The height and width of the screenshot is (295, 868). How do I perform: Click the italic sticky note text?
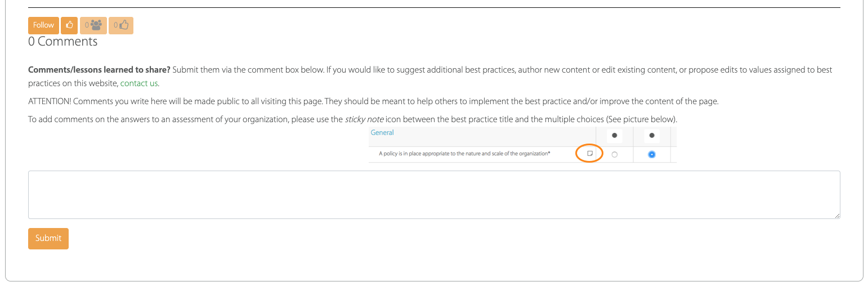coord(364,119)
